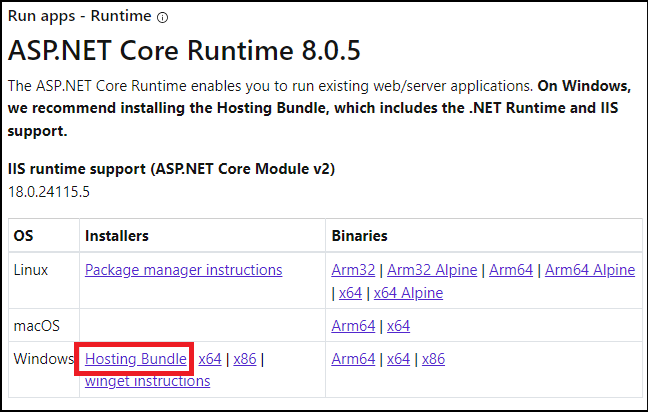
Task: Download the Linux x64 binary
Action: (350, 293)
